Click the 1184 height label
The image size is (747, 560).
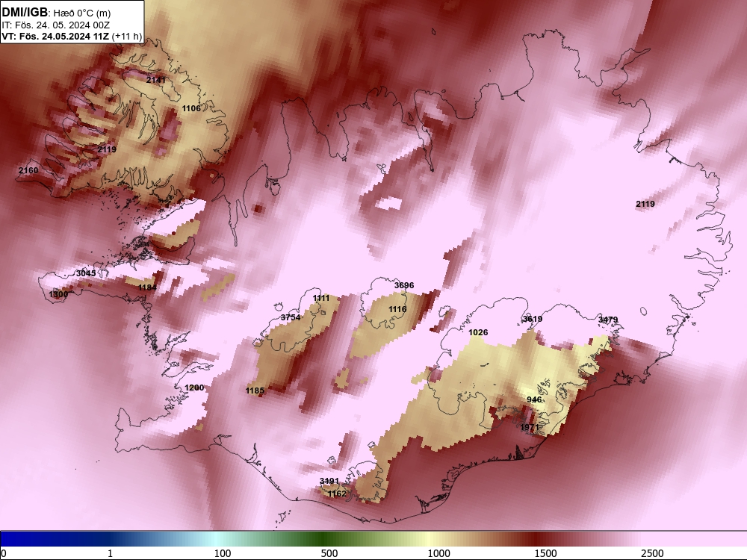point(147,287)
